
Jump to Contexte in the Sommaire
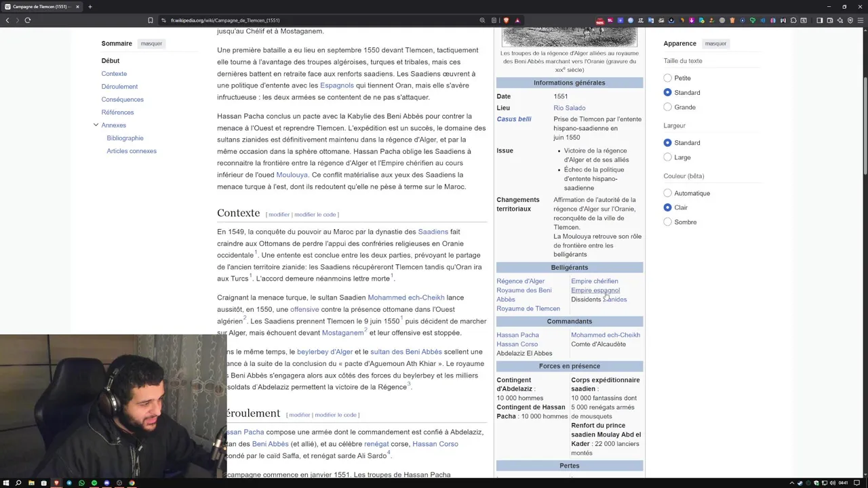(x=114, y=73)
